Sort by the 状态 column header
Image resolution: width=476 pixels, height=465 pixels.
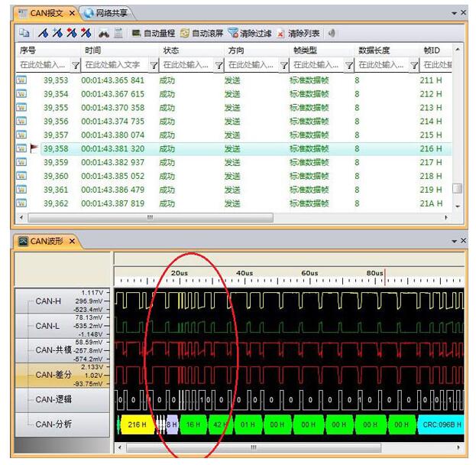(x=191, y=50)
